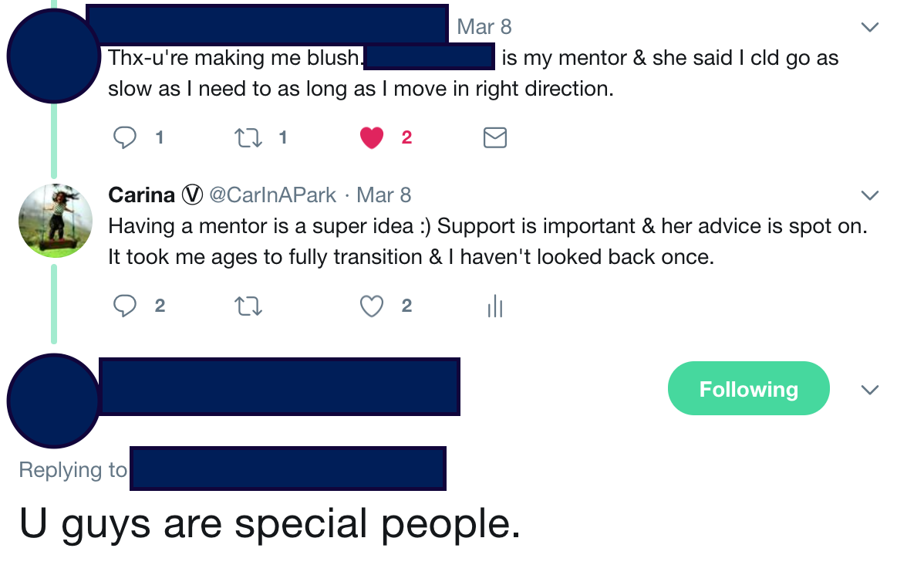Click the Carina display name
Viewport: 924px width, 565px height.
coord(141,195)
